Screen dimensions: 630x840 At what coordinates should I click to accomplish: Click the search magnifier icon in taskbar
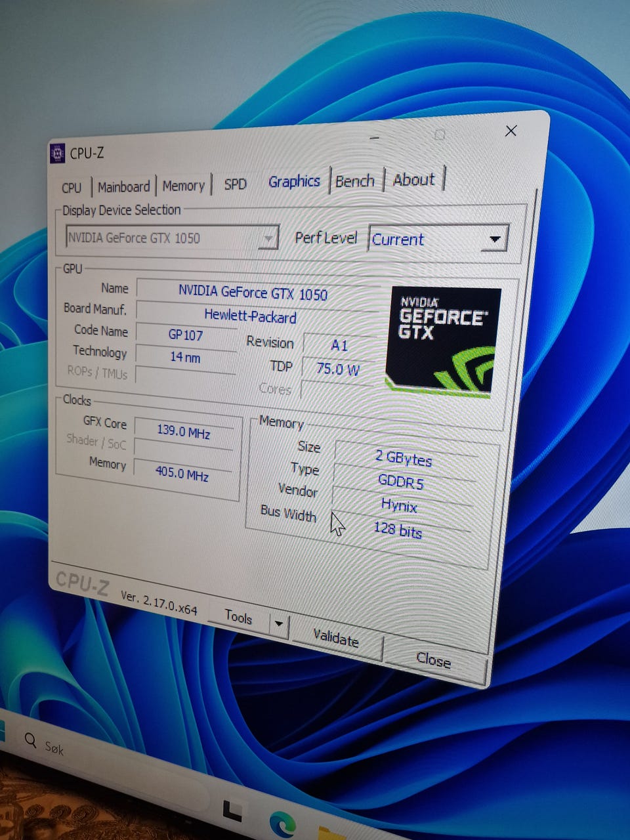pos(30,740)
